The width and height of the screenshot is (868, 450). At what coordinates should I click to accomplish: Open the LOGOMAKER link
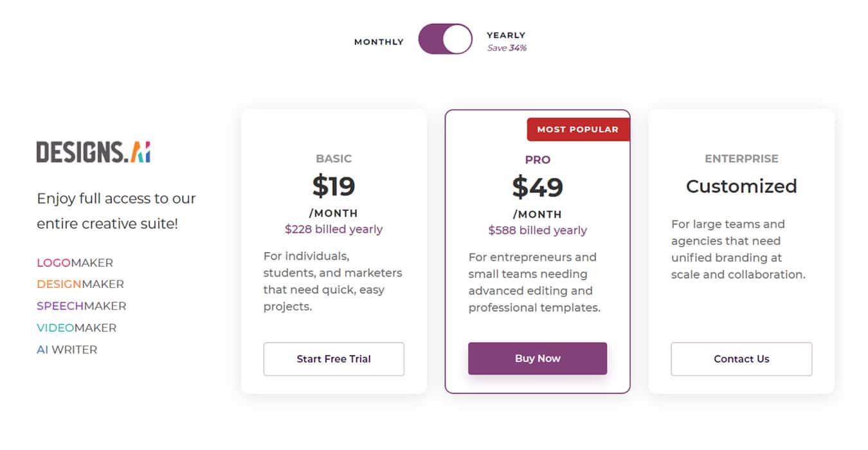coord(75,263)
